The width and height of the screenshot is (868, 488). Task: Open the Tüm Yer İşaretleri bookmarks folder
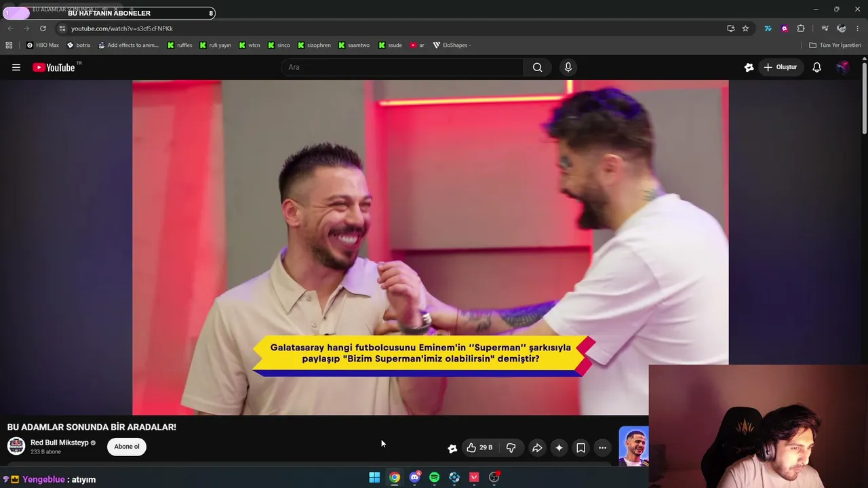coord(835,45)
